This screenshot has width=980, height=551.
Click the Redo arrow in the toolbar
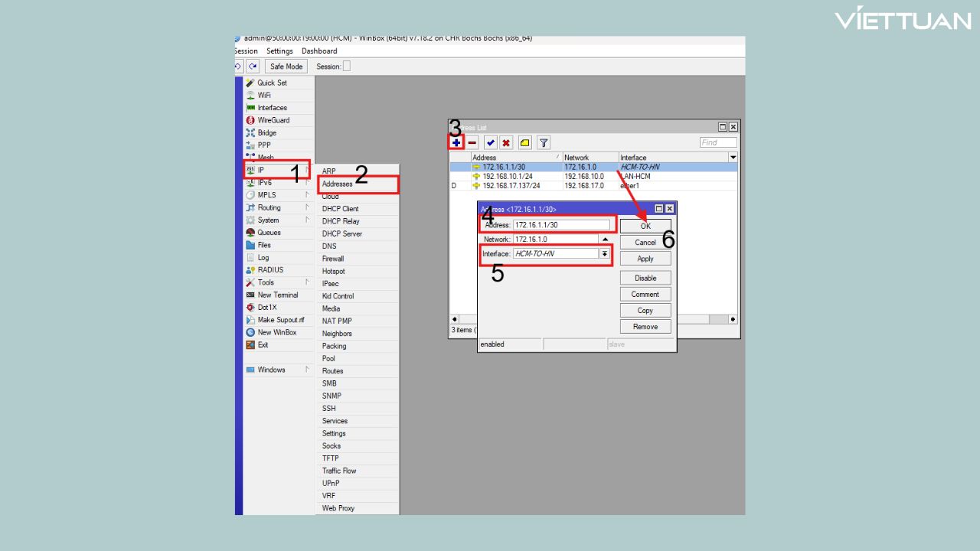click(253, 67)
